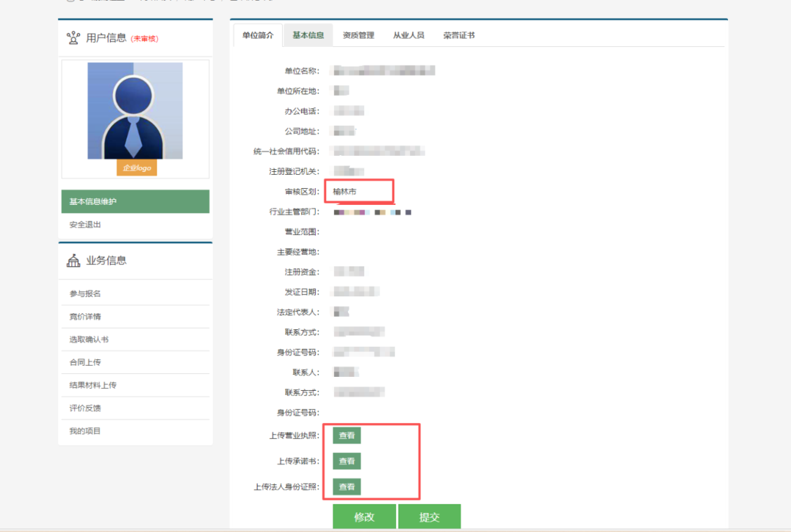Viewport: 791px width, 532px height.
Task: Click the 注册登记机关 label
Action: point(294,171)
